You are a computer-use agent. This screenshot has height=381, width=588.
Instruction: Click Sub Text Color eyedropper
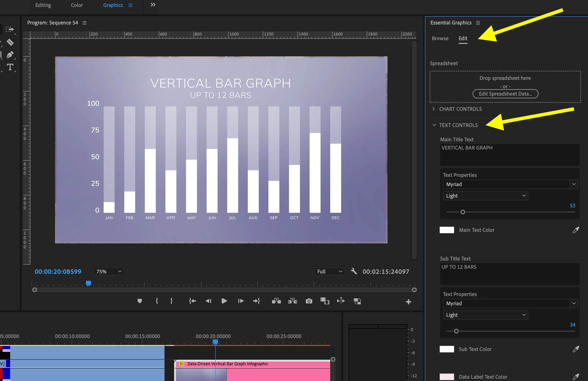point(576,349)
